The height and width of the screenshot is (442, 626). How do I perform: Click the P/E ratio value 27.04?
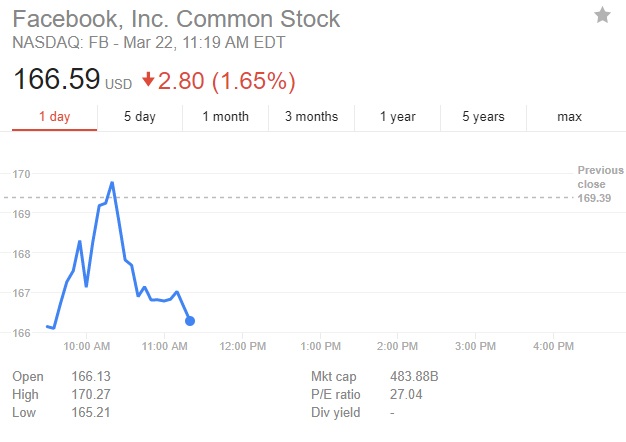coord(404,393)
